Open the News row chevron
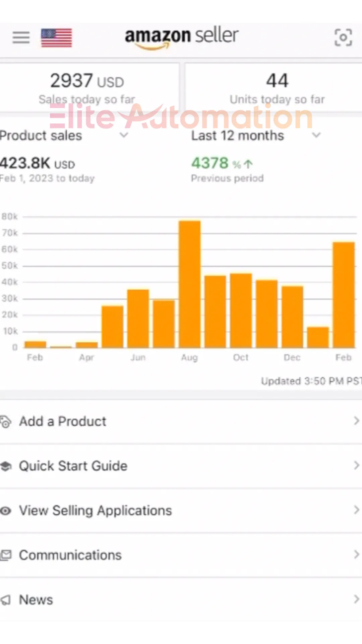 click(x=356, y=599)
